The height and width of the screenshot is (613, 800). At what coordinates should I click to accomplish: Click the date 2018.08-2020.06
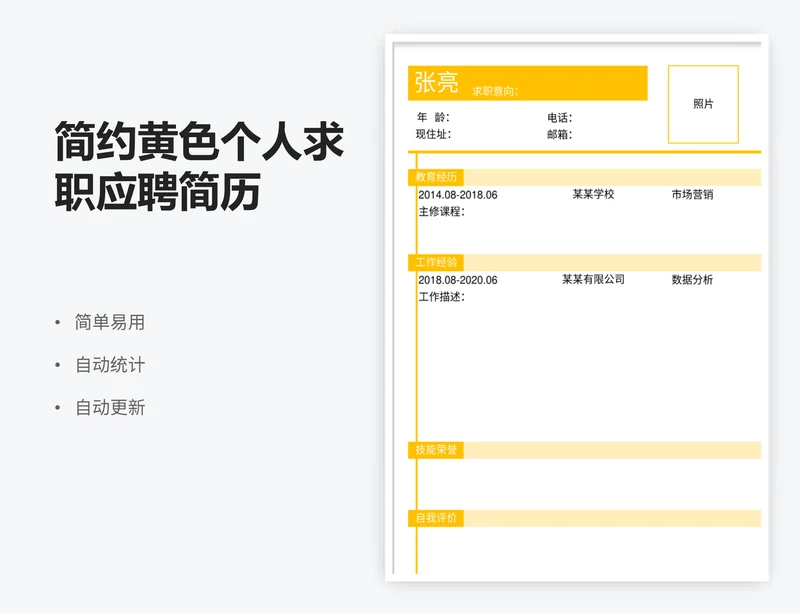click(458, 280)
